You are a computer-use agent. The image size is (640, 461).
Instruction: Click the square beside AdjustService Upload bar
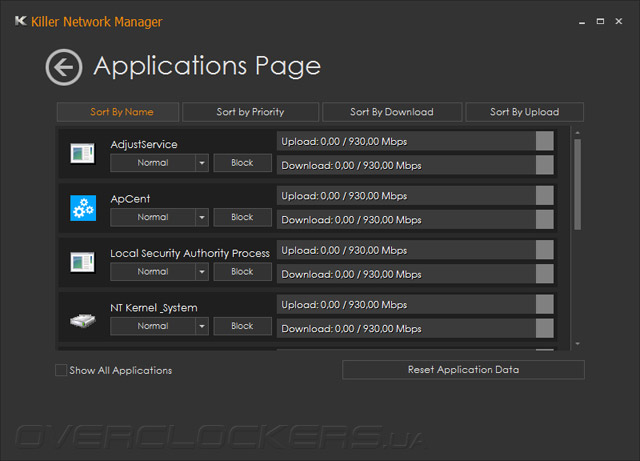544,141
